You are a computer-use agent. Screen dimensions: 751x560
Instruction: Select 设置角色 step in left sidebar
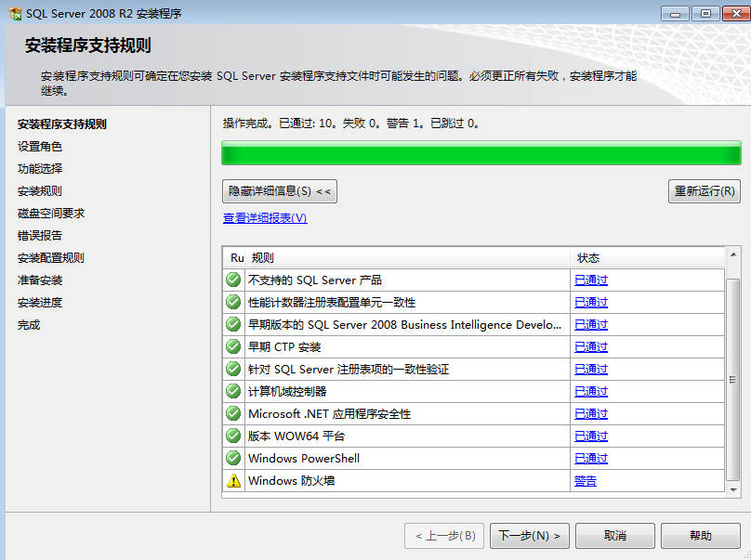[x=40, y=147]
